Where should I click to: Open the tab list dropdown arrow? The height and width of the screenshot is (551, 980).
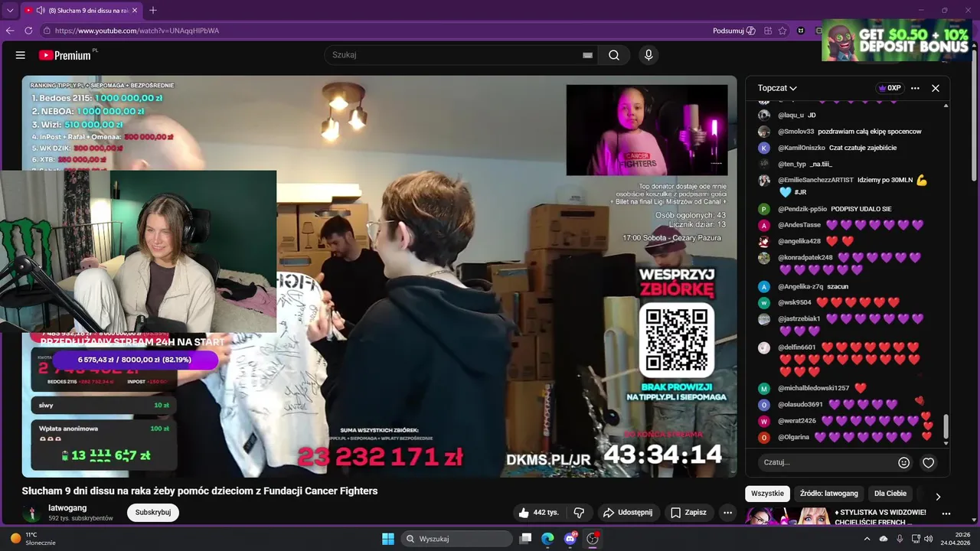(x=10, y=11)
